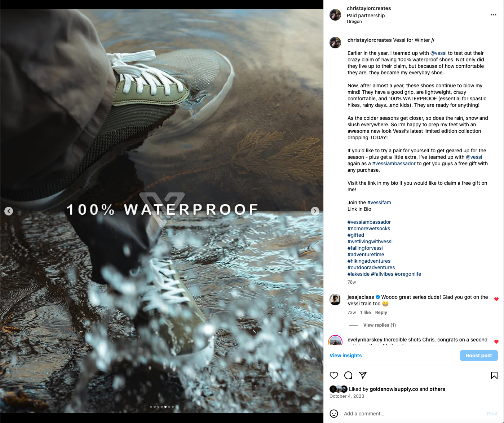Viewport: 504px width, 423px height.
Task: Click Reply on jesajaclass comment
Action: pos(381,313)
